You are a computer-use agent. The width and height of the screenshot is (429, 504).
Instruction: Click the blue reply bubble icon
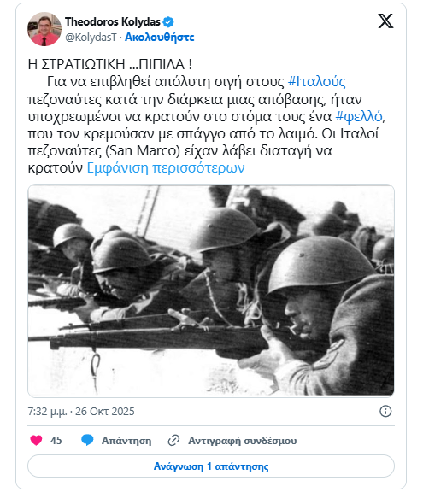click(87, 440)
